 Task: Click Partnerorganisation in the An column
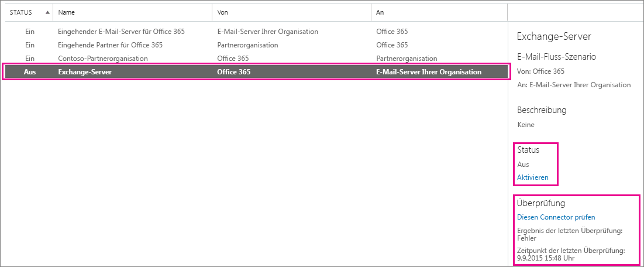coord(407,59)
